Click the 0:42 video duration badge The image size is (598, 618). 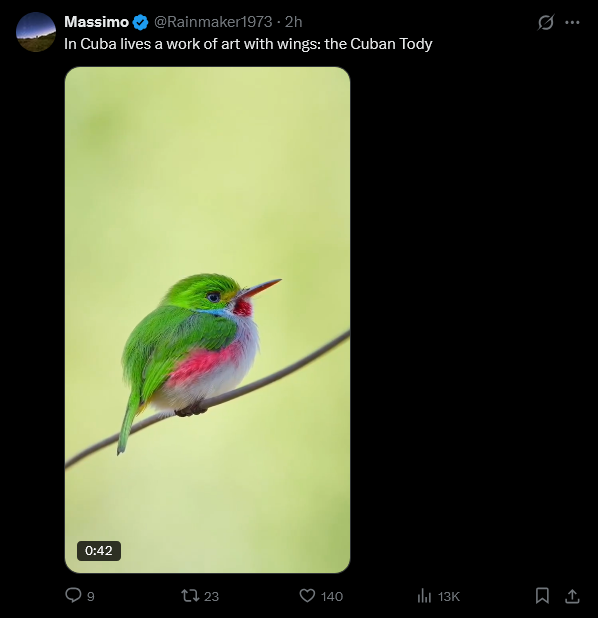(99, 551)
